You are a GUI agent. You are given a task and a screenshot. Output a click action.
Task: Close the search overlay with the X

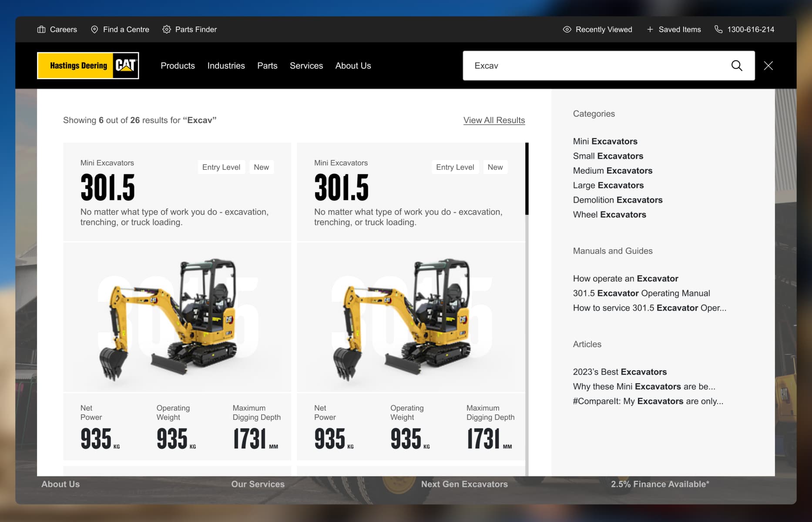tap(768, 66)
